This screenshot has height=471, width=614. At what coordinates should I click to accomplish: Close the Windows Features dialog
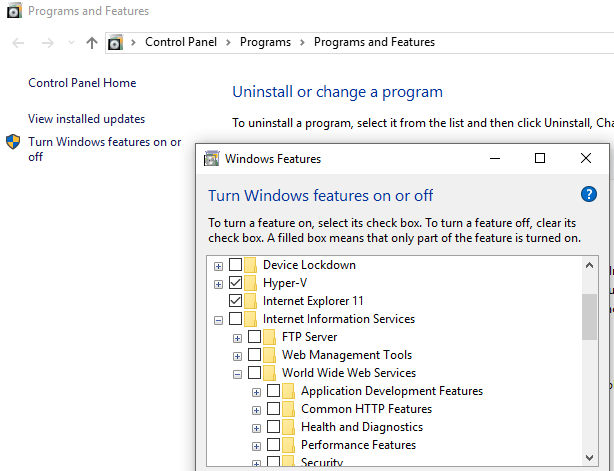click(586, 158)
